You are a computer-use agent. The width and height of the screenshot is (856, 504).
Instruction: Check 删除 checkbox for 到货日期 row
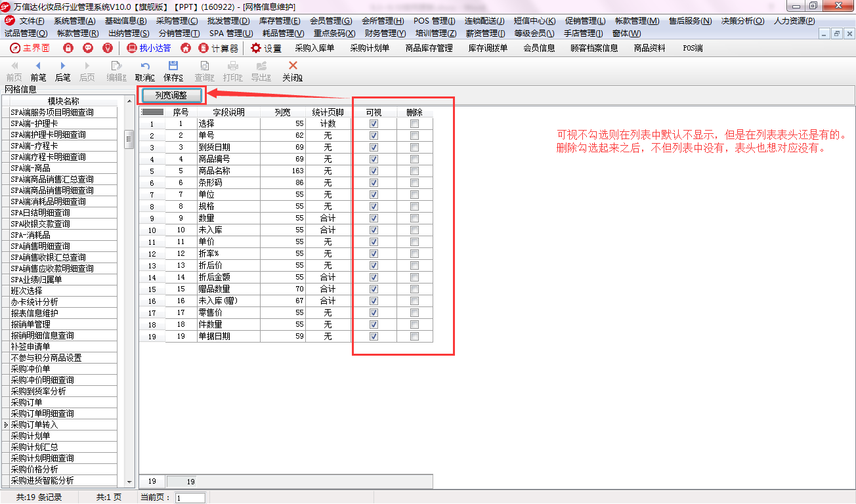pyautogui.click(x=414, y=147)
